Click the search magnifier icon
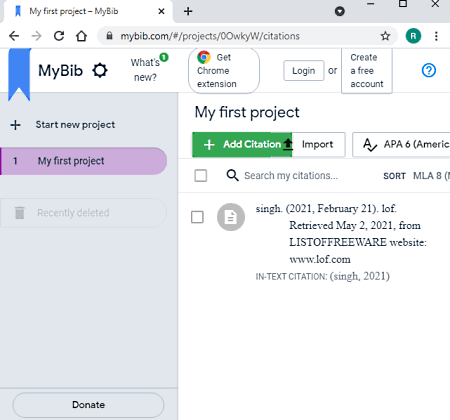 pyautogui.click(x=232, y=175)
